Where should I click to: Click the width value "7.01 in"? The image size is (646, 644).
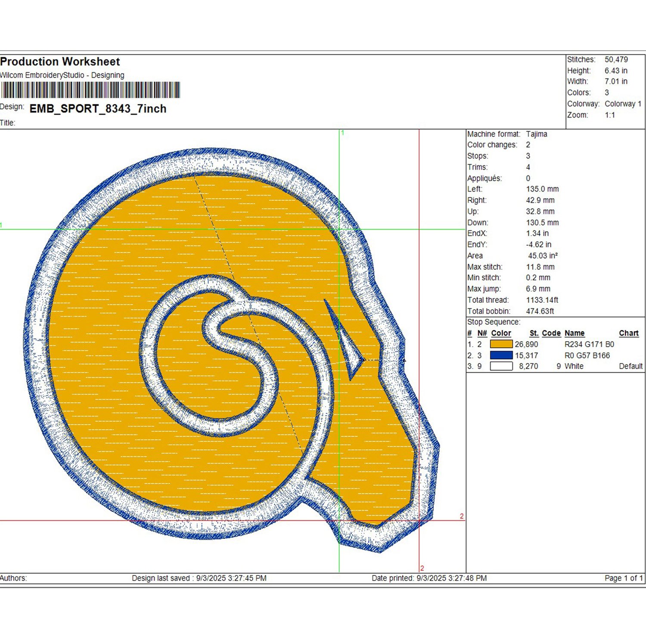coord(616,81)
